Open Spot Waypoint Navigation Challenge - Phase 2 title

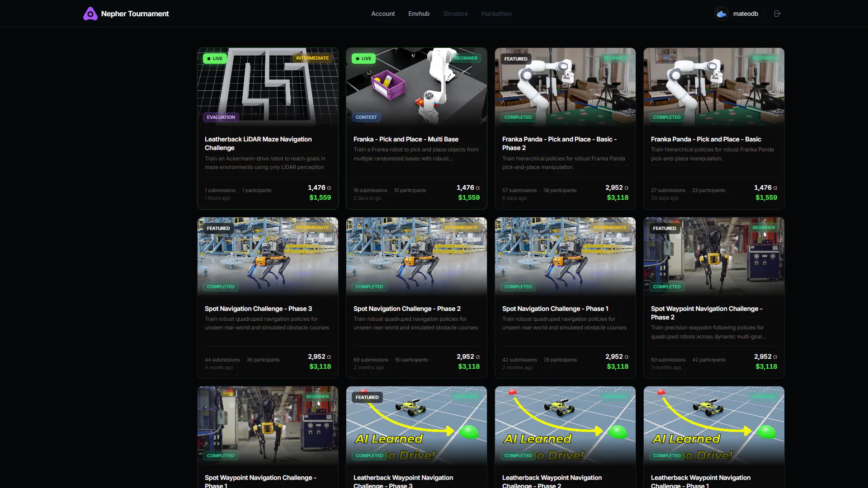(x=707, y=313)
